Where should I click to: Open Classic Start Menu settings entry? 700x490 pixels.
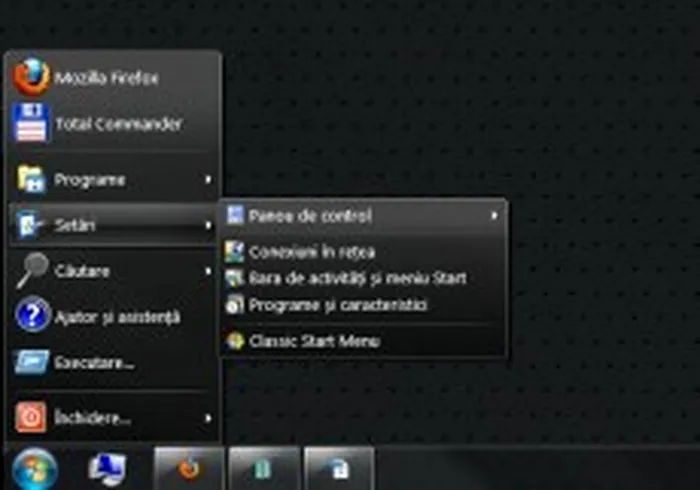[x=314, y=341]
